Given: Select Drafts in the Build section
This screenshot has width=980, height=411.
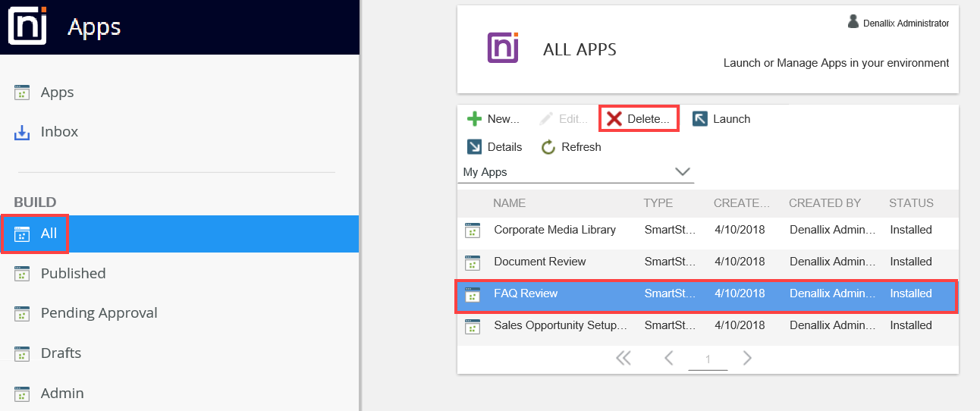Looking at the screenshot, I should [61, 353].
